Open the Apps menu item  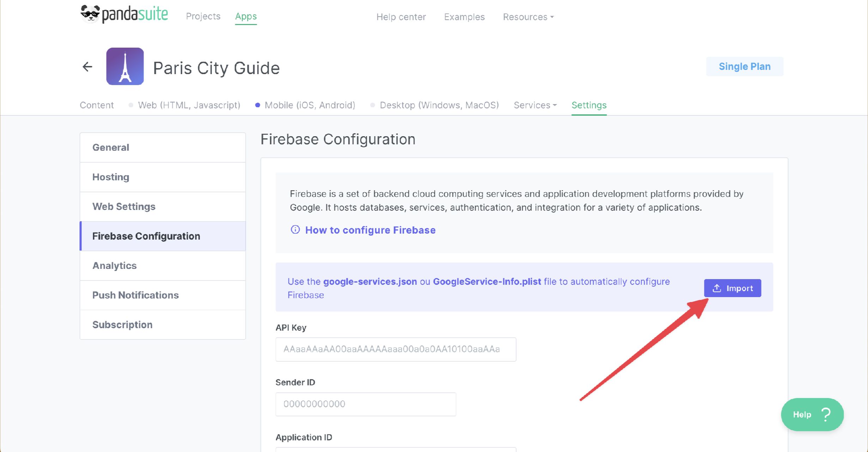[x=245, y=16]
